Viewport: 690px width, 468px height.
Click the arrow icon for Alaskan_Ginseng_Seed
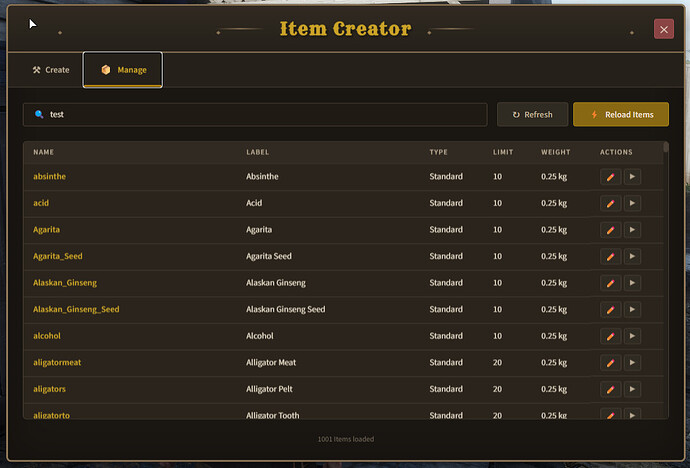[x=632, y=310]
